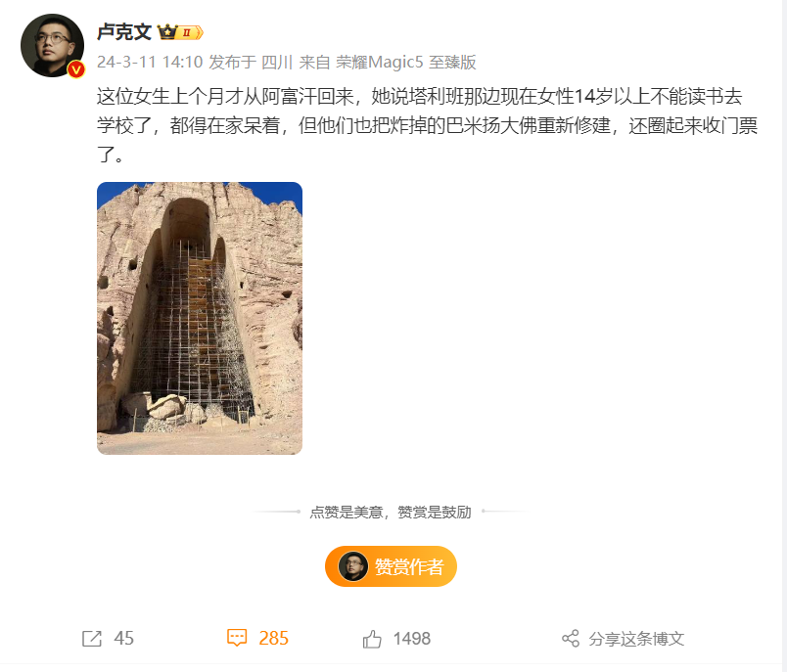Image resolution: width=787 pixels, height=672 pixels.
Task: Click the like count 1498
Action: tap(411, 639)
